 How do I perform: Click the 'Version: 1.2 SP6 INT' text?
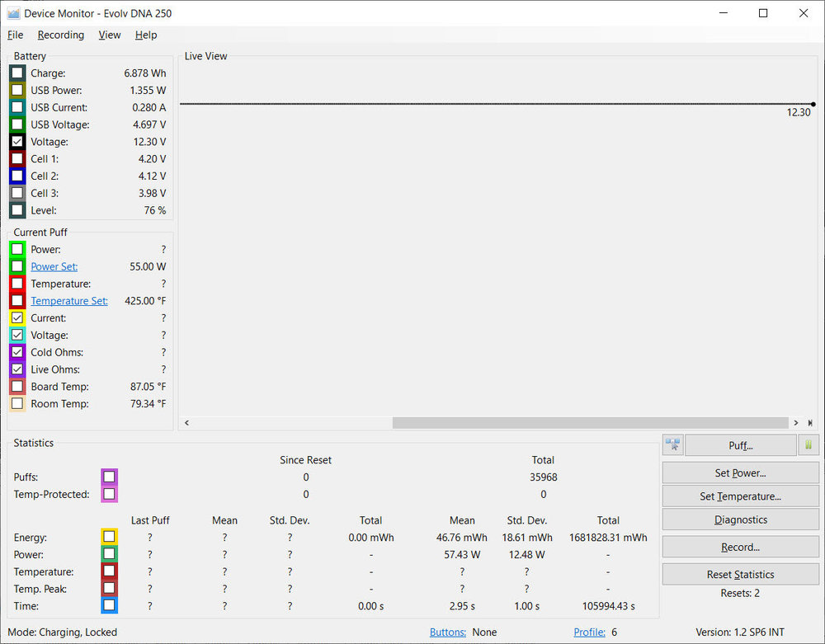pos(740,632)
